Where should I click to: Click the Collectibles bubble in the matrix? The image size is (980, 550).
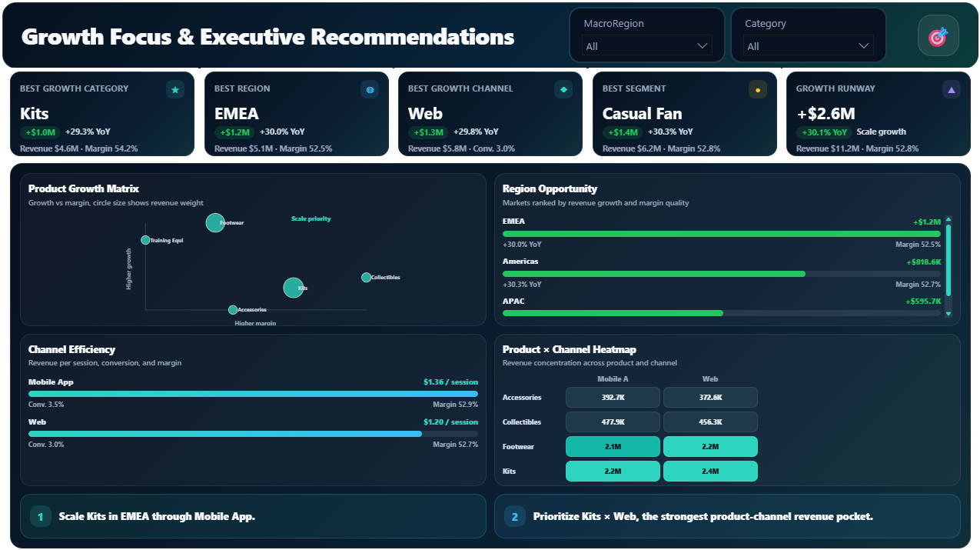(x=366, y=277)
